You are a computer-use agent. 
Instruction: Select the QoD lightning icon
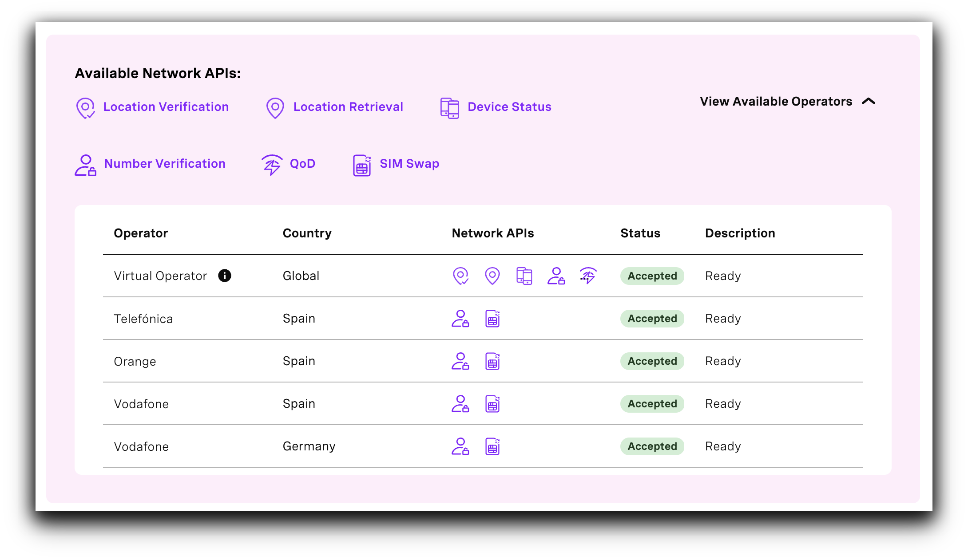point(272,165)
